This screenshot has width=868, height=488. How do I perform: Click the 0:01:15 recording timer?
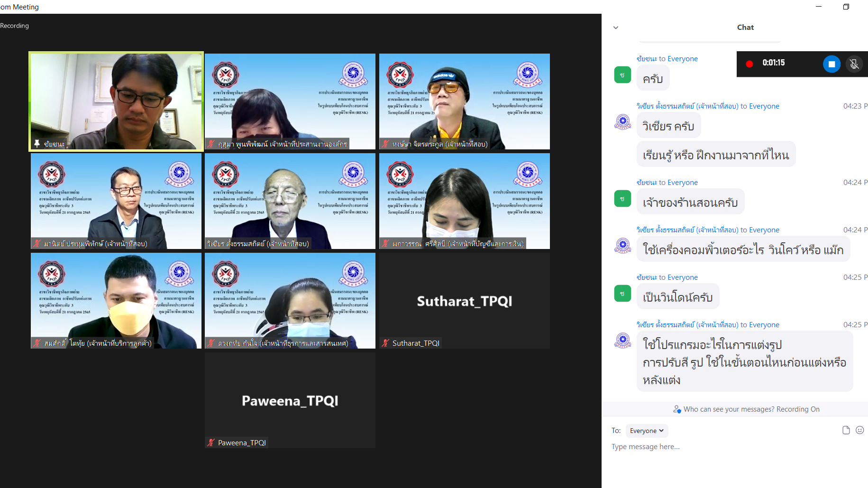click(x=773, y=63)
